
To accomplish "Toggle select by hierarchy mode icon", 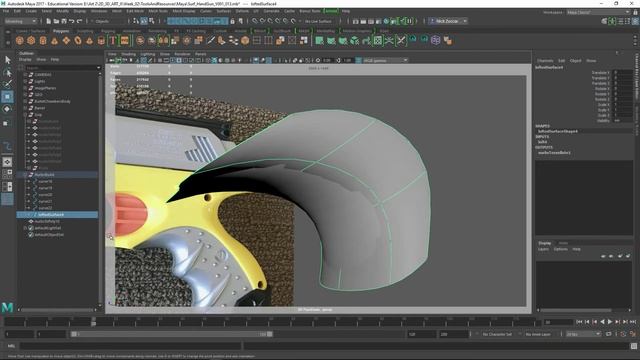I will tap(136, 21).
